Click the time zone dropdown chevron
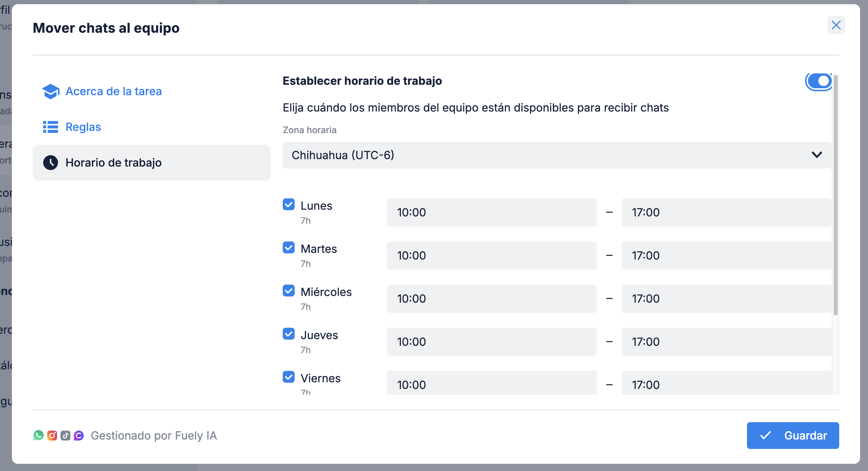The image size is (868, 471). point(816,155)
